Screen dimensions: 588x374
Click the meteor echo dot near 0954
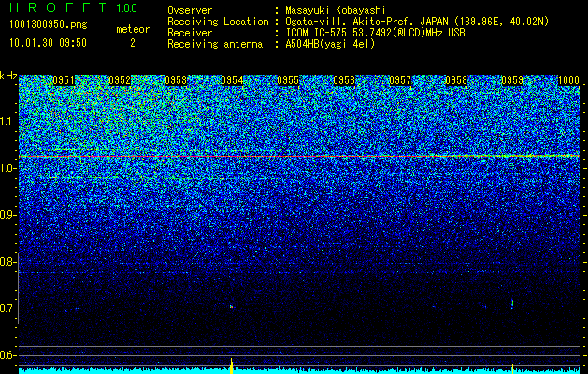(x=232, y=307)
